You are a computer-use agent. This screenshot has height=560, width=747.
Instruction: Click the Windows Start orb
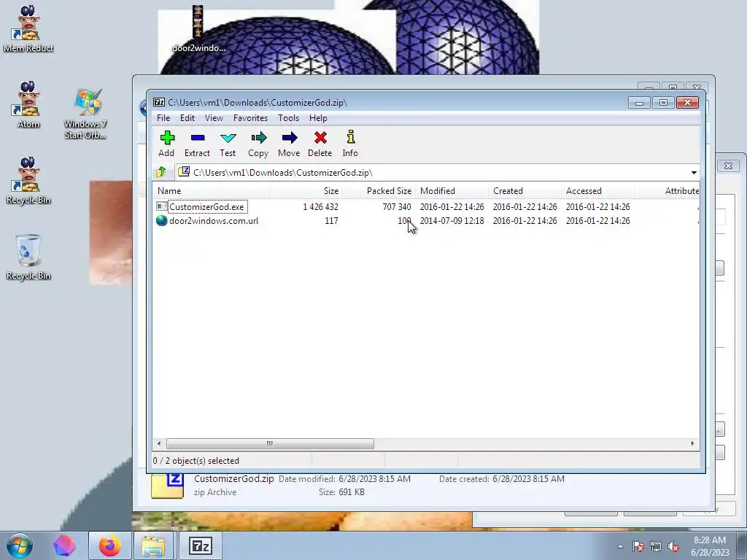(20, 545)
